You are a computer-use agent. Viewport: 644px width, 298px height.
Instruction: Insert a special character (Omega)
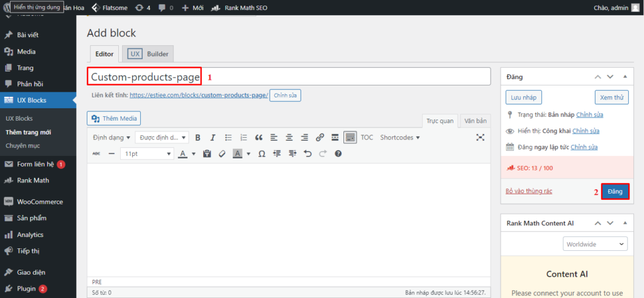[x=262, y=153]
